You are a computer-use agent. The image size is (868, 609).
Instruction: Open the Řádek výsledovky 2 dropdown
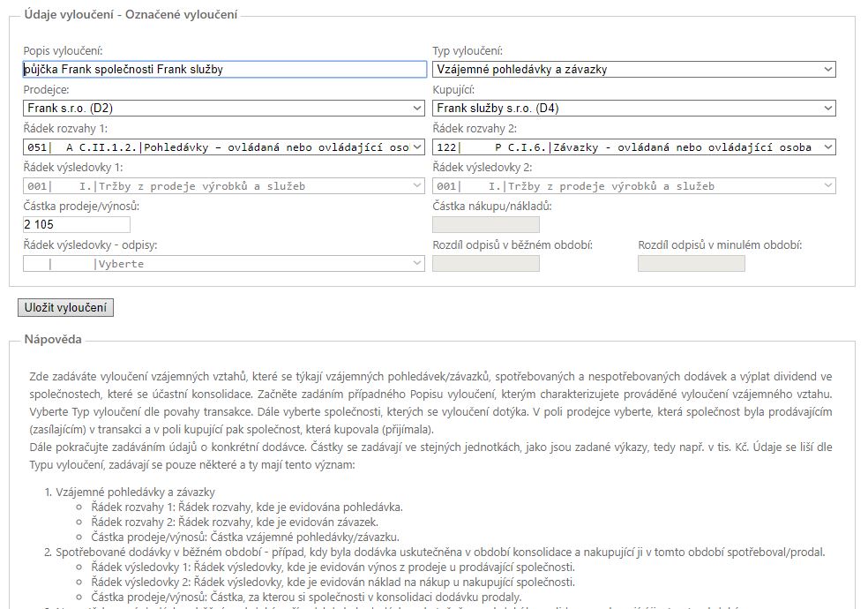(x=634, y=186)
